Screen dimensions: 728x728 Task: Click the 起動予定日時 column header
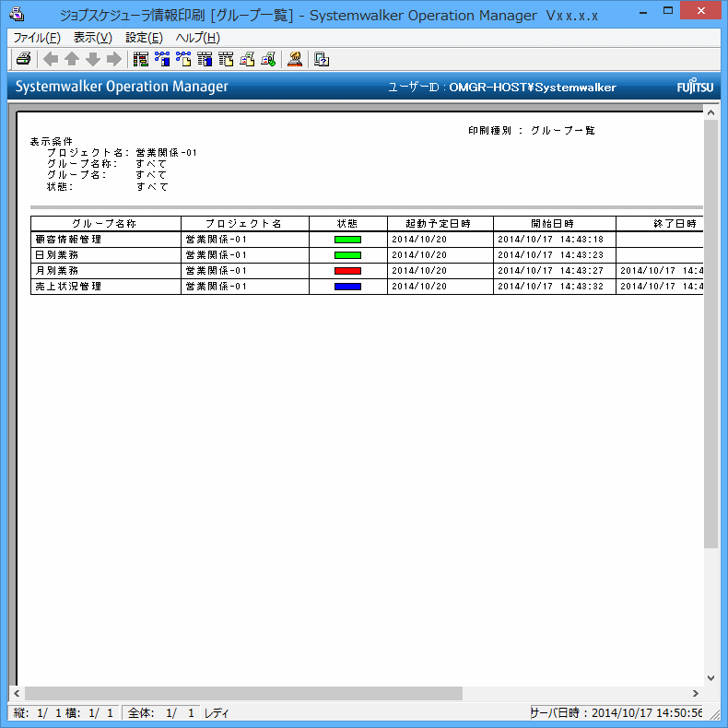[440, 223]
